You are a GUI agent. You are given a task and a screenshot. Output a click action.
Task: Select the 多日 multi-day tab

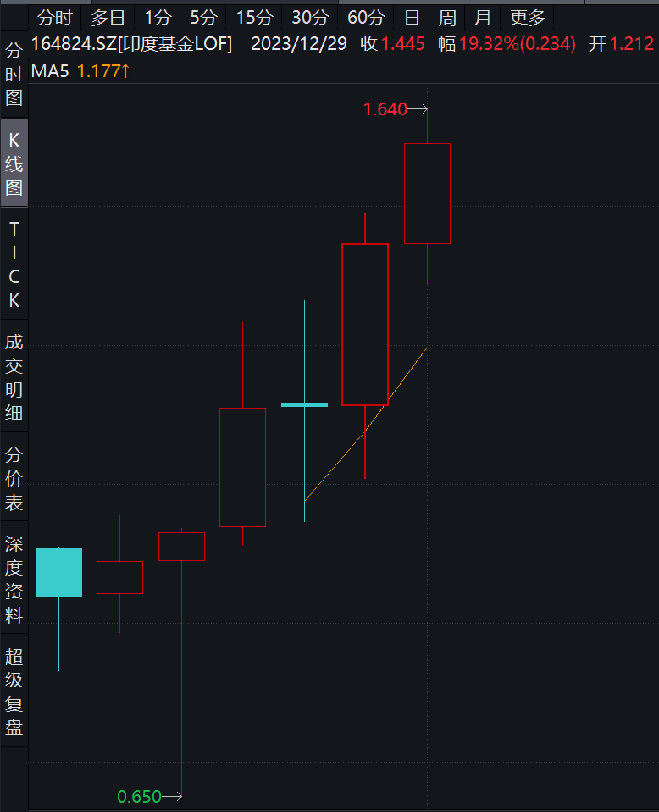108,18
